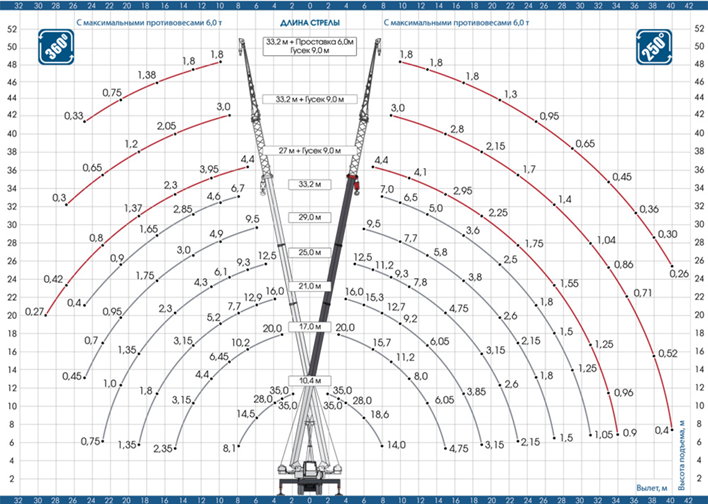
Task: Select the ДЛИНА СТРЕЛЫ heading
Action: point(310,23)
